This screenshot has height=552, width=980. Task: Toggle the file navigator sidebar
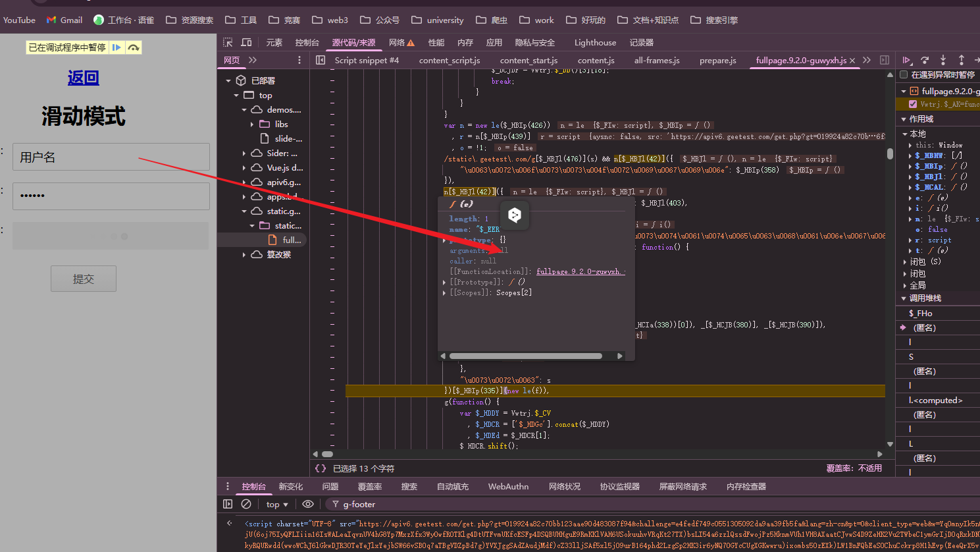(321, 60)
